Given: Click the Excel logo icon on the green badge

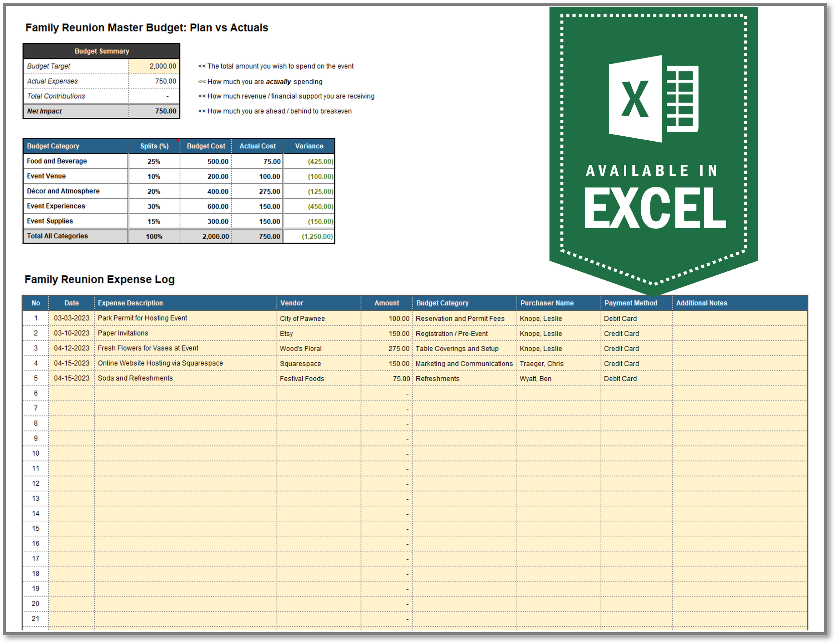Looking at the screenshot, I should pos(653,99).
